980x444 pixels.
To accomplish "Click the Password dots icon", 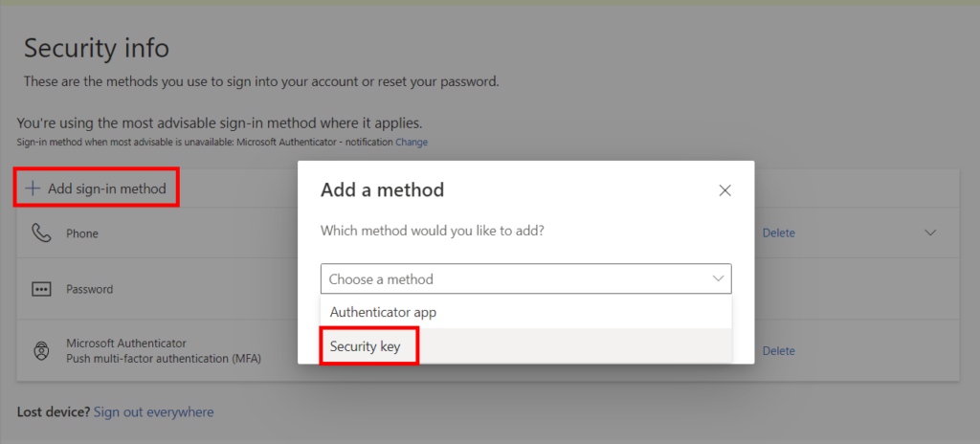I will (41, 290).
